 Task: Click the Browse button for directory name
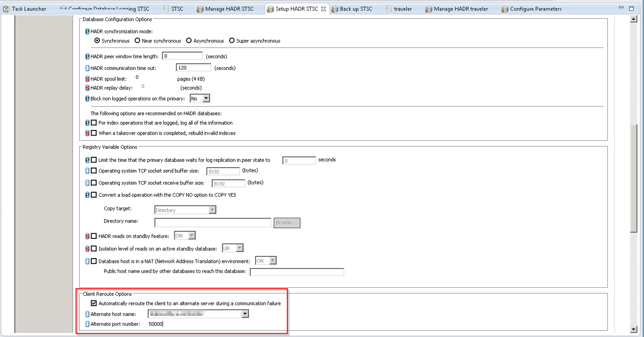tap(286, 223)
